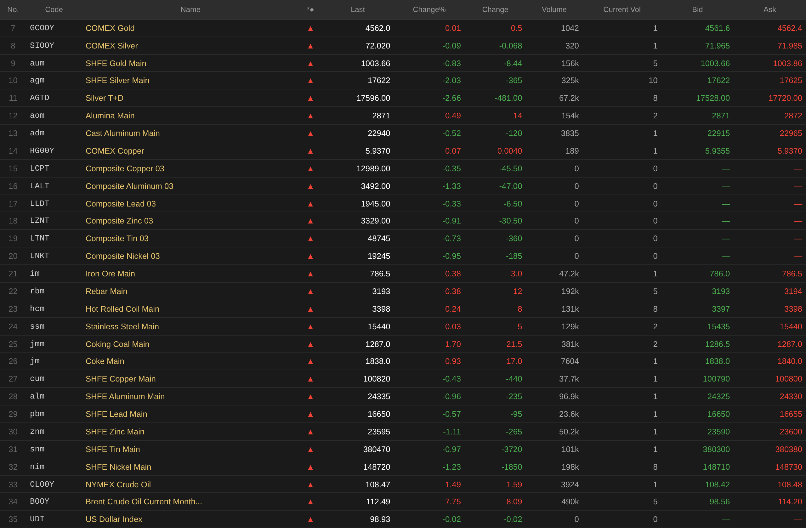Click the red triangle marker for COMEX Gold
The height and width of the screenshot is (532, 806).
310,29
